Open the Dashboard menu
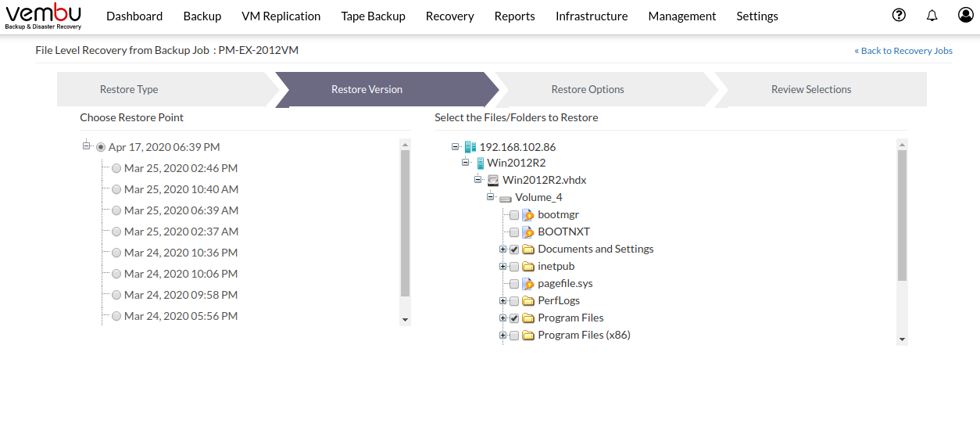This screenshot has width=980, height=438. coord(134,16)
